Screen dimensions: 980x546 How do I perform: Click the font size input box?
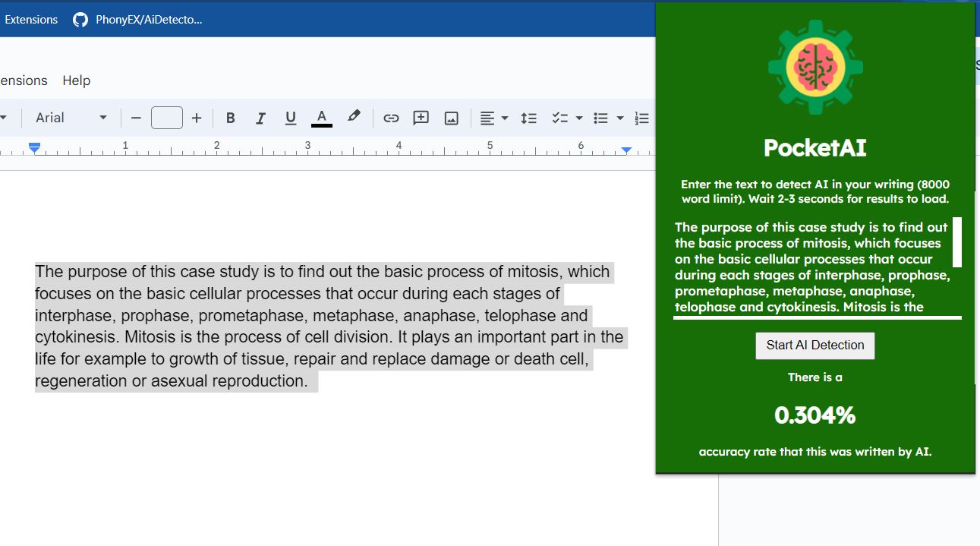pyautogui.click(x=167, y=118)
